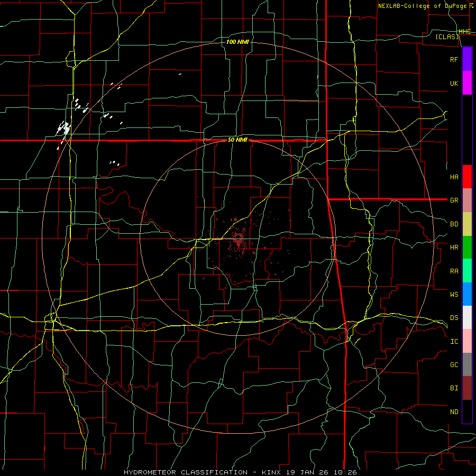Click the HYDROMETEOR CLASSIFICATION title text
Image resolution: width=476 pixels, height=476 pixels.
(186, 472)
